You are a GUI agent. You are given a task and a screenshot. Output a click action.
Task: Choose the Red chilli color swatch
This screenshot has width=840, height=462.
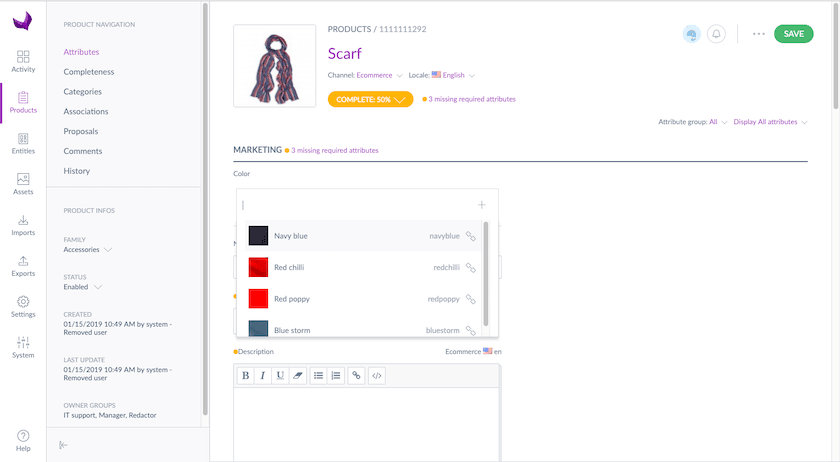[x=258, y=267]
